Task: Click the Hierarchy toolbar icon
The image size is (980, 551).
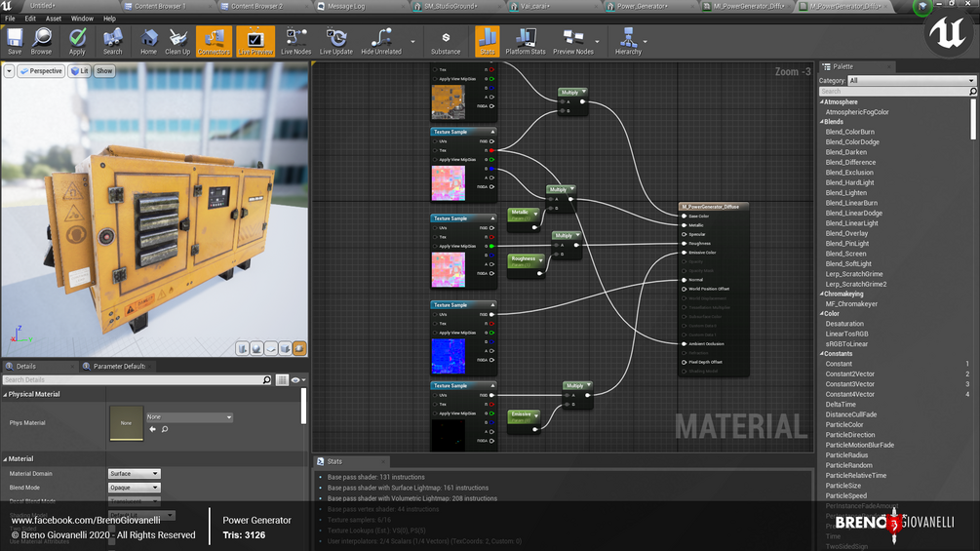Action: click(628, 41)
